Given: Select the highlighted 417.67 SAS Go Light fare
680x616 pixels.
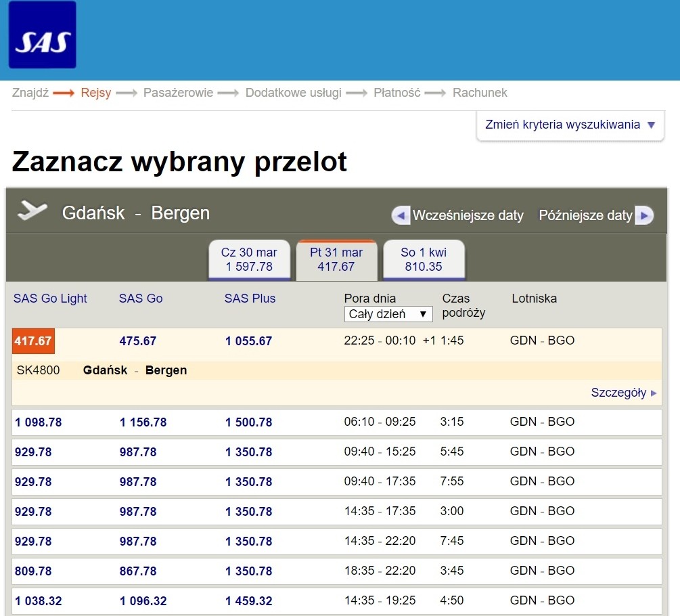Looking at the screenshot, I should click(33, 341).
